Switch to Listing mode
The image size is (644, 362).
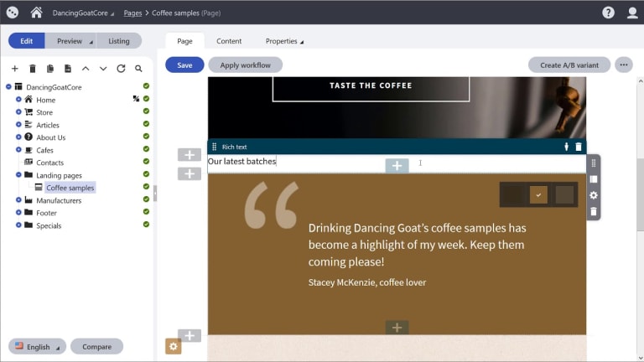point(119,41)
